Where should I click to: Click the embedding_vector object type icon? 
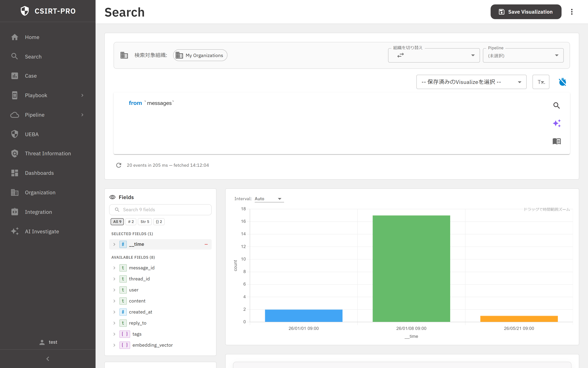point(125,345)
